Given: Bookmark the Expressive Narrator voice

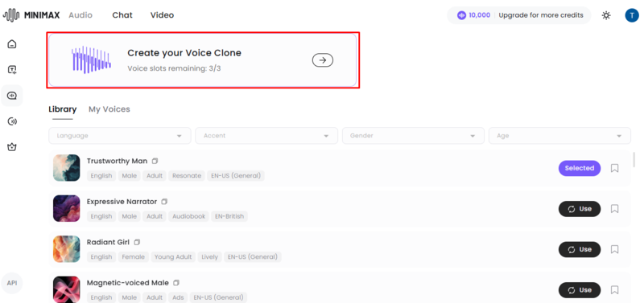Looking at the screenshot, I should tap(614, 209).
